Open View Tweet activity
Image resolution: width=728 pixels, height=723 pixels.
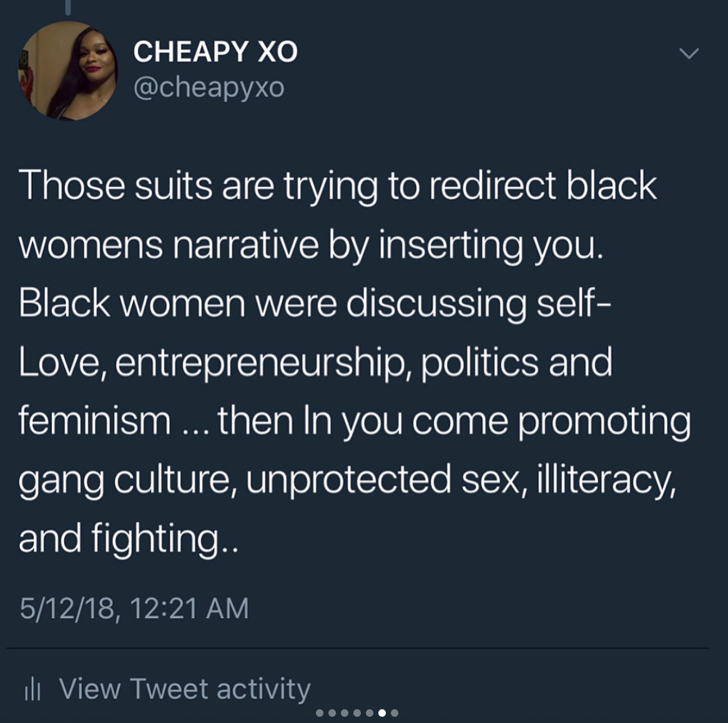click(184, 689)
